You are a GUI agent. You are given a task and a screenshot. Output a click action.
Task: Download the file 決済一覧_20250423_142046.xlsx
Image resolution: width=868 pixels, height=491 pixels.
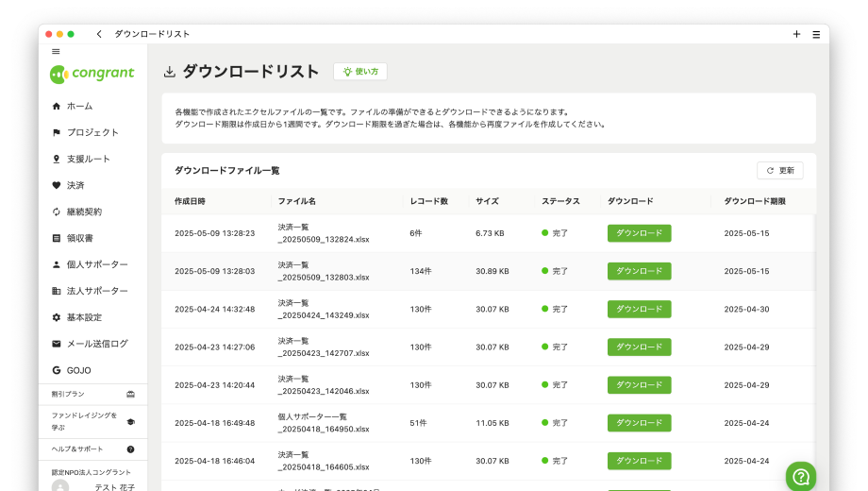click(640, 385)
